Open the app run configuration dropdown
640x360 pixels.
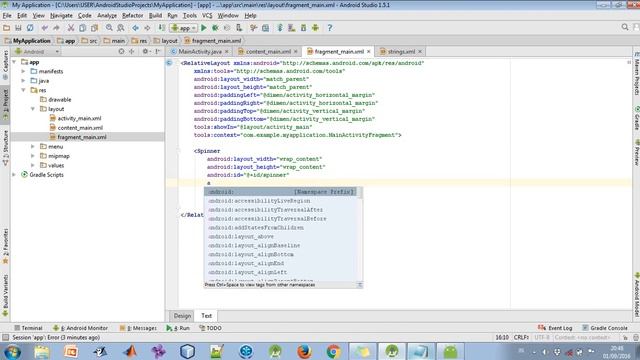pos(184,28)
